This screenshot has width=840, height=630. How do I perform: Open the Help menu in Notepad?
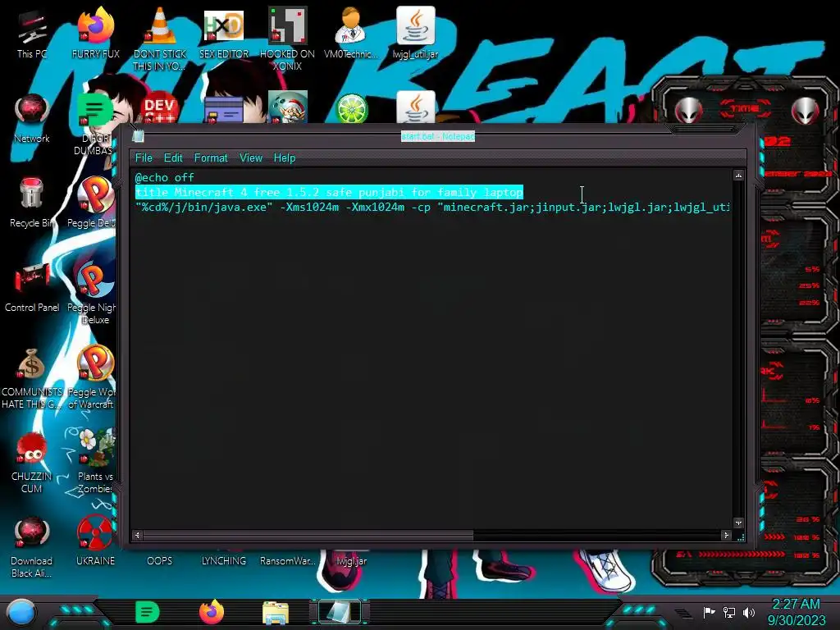(x=285, y=158)
